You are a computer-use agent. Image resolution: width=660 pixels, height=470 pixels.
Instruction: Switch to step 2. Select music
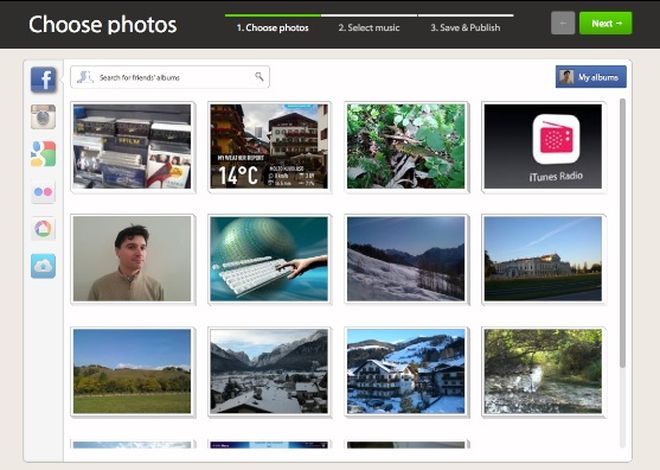pos(369,28)
